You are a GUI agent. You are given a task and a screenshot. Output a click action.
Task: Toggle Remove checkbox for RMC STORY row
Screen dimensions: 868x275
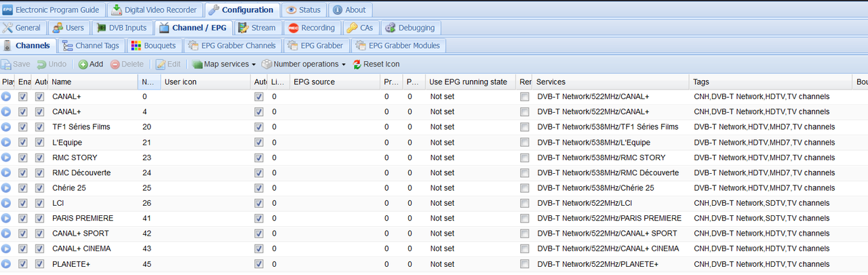tap(524, 158)
